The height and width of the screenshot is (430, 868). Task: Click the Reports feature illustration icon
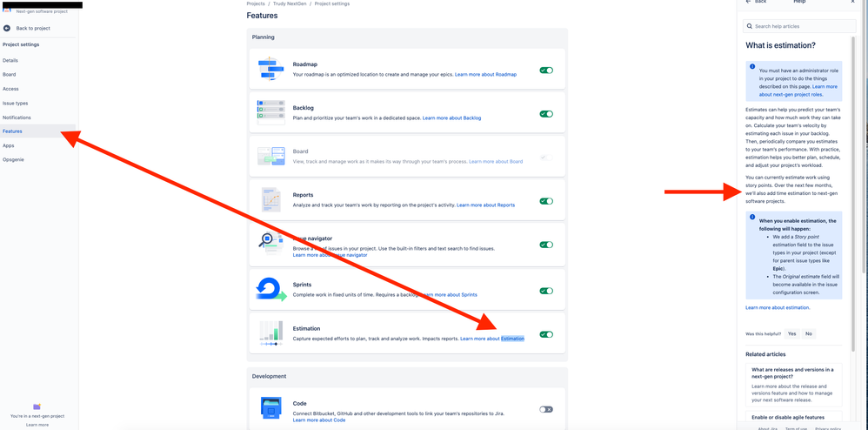click(x=271, y=199)
